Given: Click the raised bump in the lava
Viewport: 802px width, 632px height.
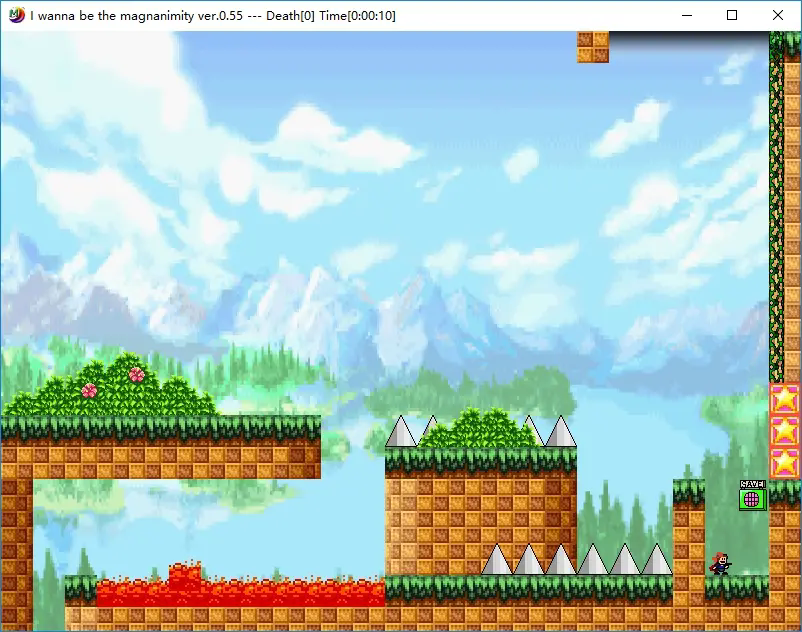Looking at the screenshot, I should pyautogui.click(x=184, y=574).
